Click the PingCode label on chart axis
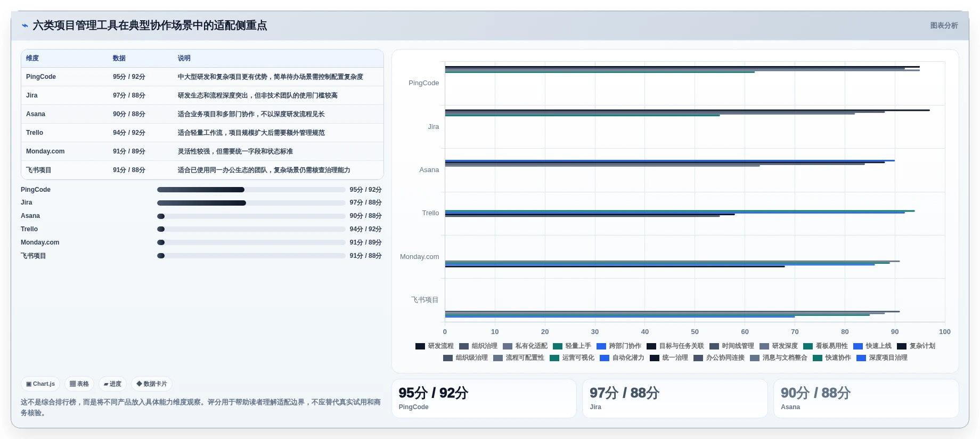980x439 pixels. pyautogui.click(x=424, y=83)
